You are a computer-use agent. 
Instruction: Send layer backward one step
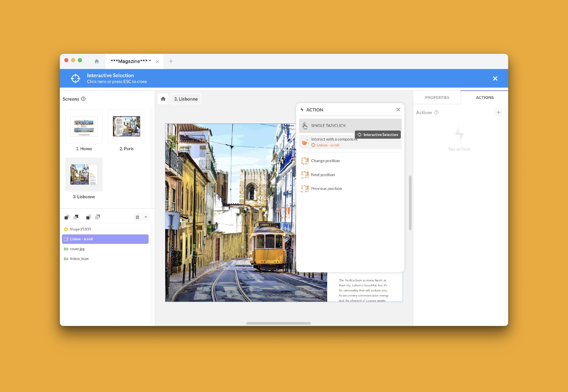point(76,217)
